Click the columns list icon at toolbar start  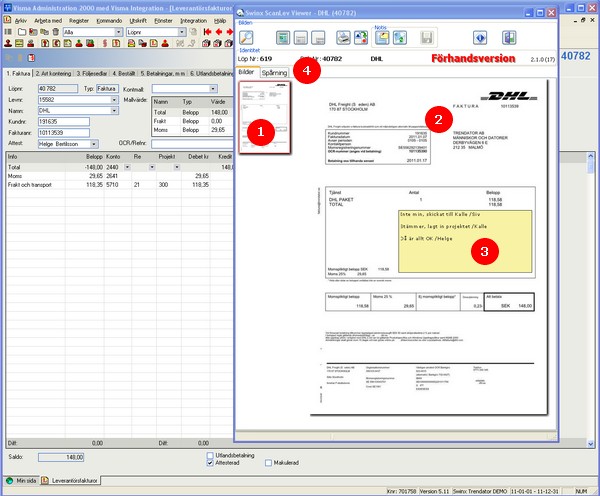tap(8, 31)
